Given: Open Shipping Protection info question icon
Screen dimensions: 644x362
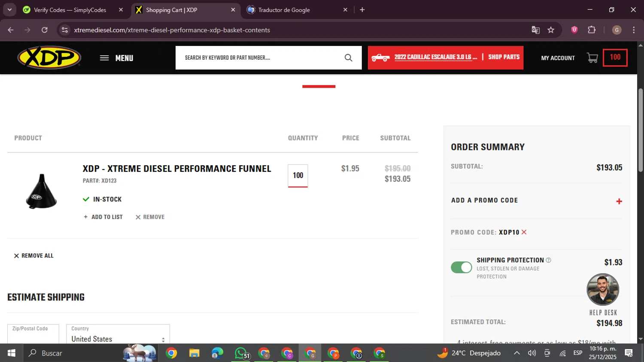Looking at the screenshot, I should pyautogui.click(x=548, y=260).
